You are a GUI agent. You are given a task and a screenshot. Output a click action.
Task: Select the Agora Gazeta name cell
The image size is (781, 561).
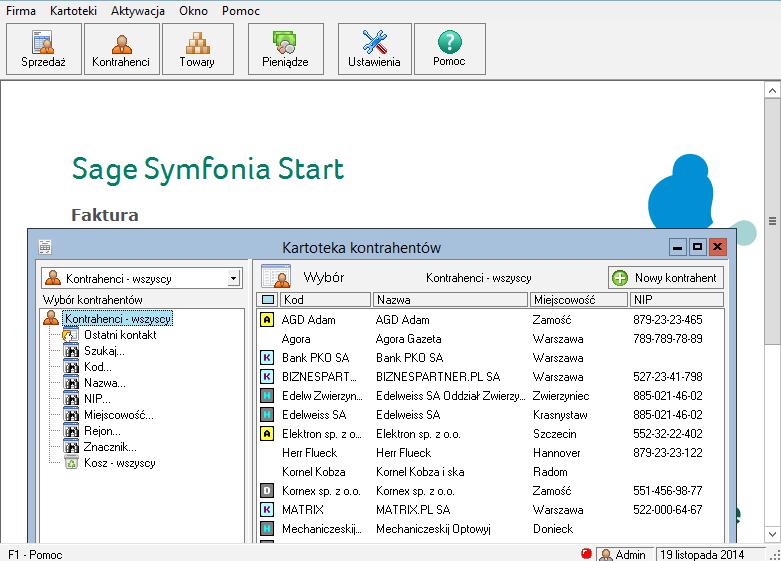(408, 339)
